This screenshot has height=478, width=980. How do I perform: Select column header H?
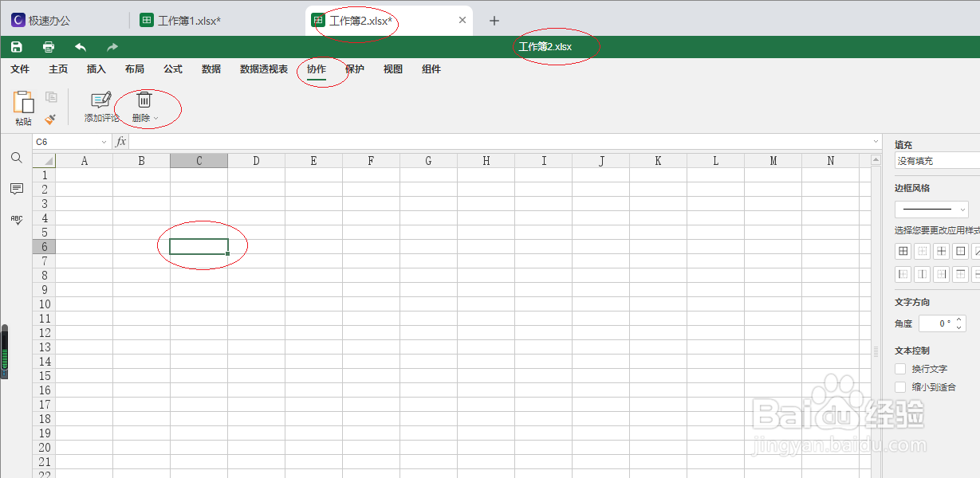486,161
